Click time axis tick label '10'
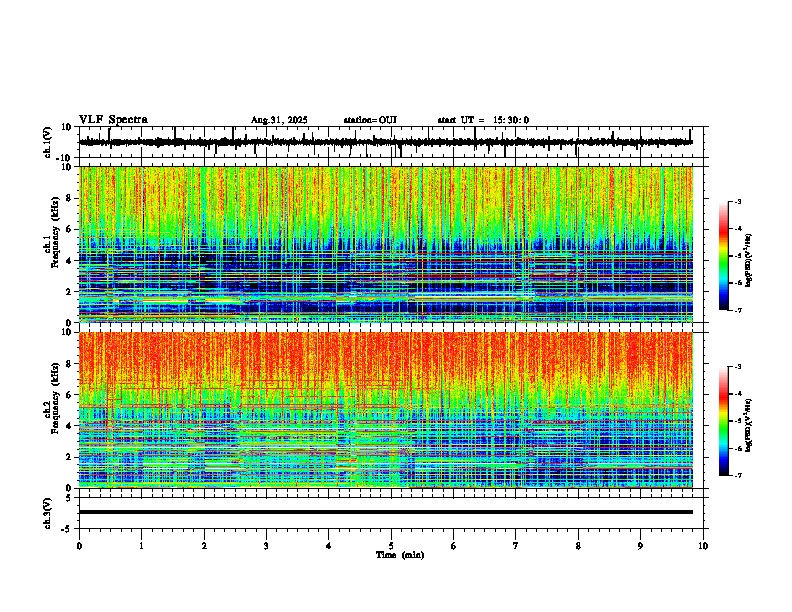Image resolution: width=792 pixels, height=612 pixels. click(703, 546)
